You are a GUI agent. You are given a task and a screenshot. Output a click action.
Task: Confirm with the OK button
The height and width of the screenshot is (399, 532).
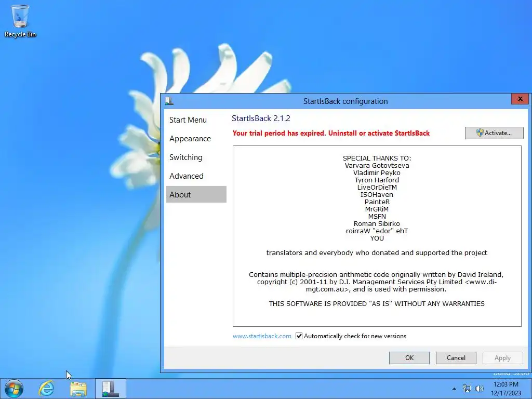point(409,358)
